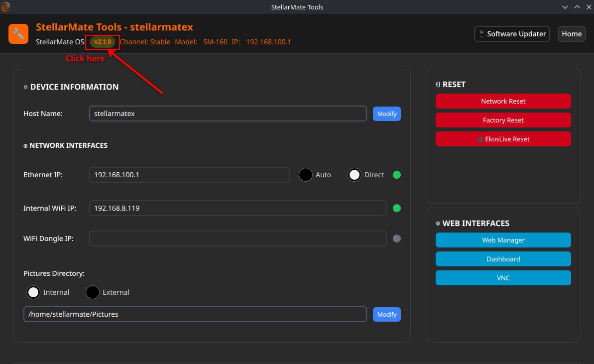The width and height of the screenshot is (594, 364).
Task: Click the Ethernet IP field
Action: click(189, 175)
